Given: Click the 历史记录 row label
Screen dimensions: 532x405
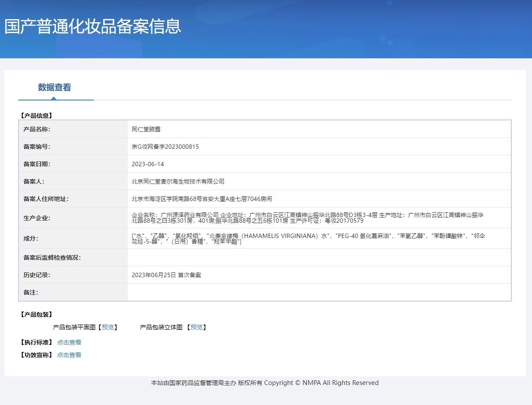Looking at the screenshot, I should [37, 275].
